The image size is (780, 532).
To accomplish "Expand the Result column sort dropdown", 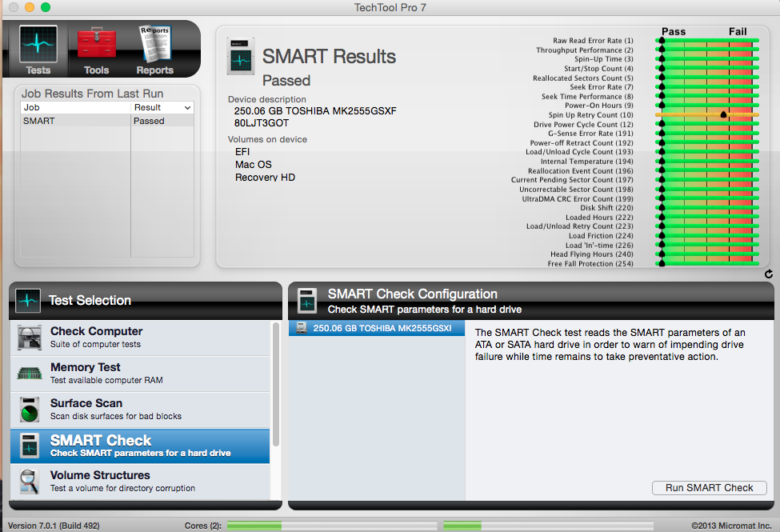I will coord(187,107).
